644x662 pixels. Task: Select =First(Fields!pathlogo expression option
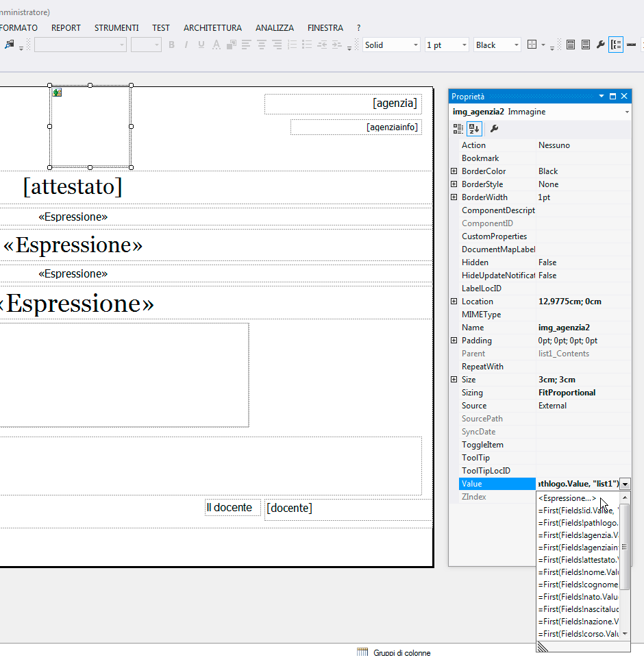578,523
